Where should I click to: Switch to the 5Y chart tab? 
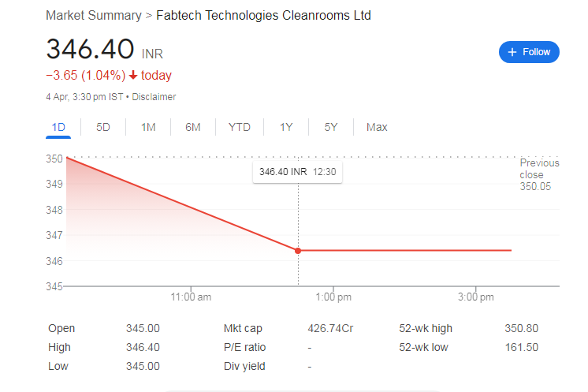pyautogui.click(x=331, y=127)
